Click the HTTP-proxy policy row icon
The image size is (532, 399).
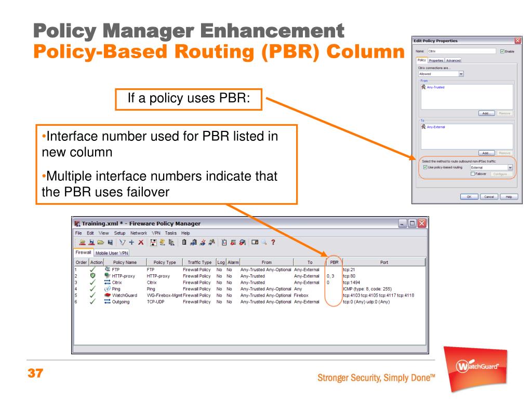[108, 276]
